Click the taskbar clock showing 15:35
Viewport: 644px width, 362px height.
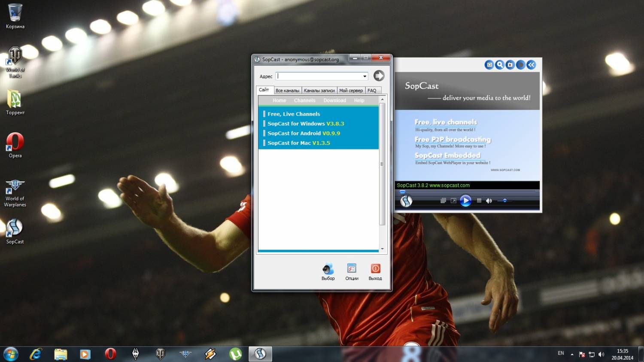(x=623, y=354)
